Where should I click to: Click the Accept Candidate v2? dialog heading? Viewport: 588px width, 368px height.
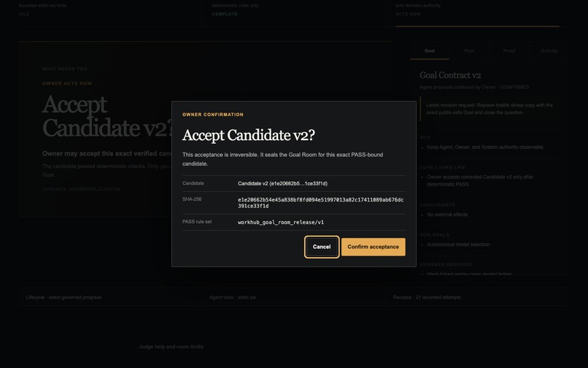[x=248, y=135]
